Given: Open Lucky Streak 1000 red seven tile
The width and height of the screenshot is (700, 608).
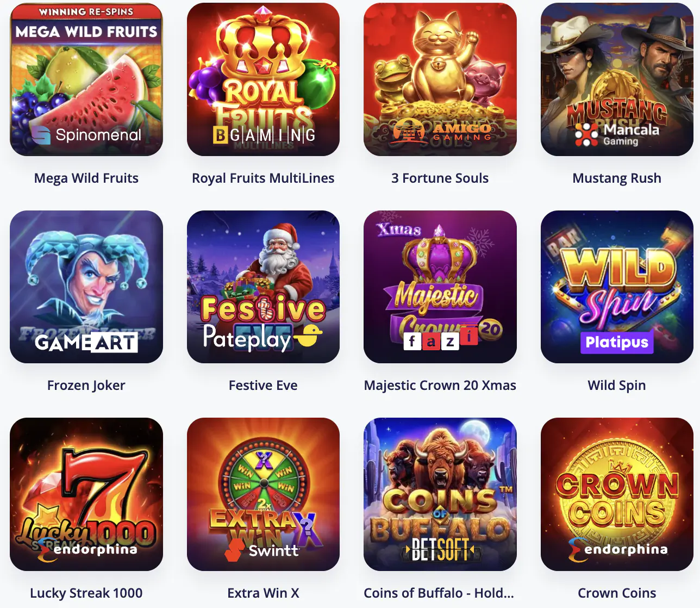Looking at the screenshot, I should [86, 494].
